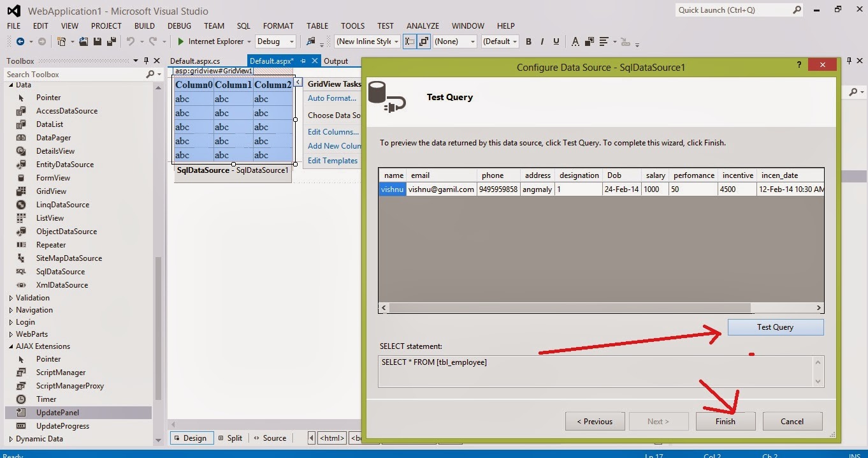Click the Undo toolbar icon
The width and height of the screenshot is (868, 458).
pos(131,41)
